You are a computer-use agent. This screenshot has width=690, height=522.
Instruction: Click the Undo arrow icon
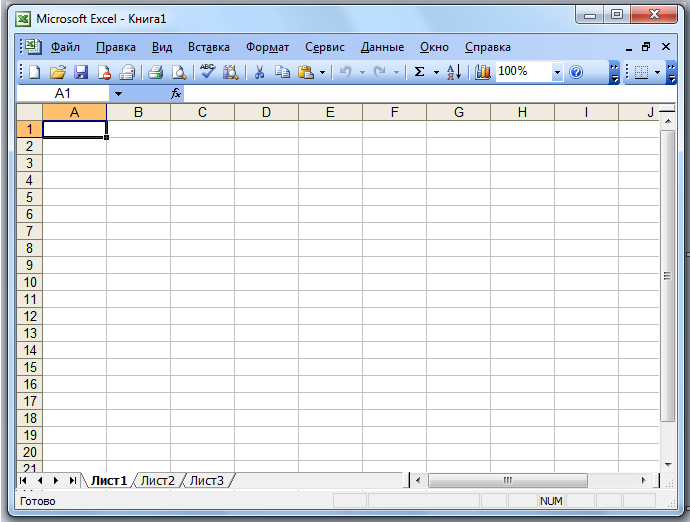point(346,72)
